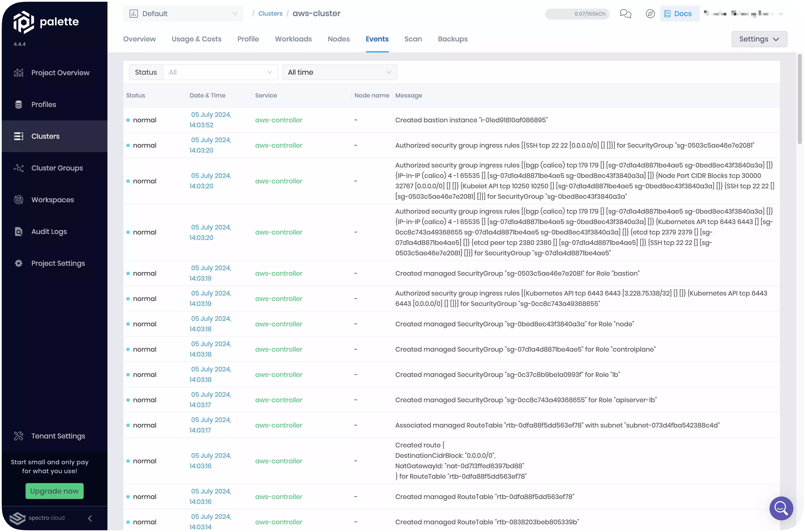Switch to the Nodes tab
Viewport: 805px width, 532px height.
click(338, 39)
